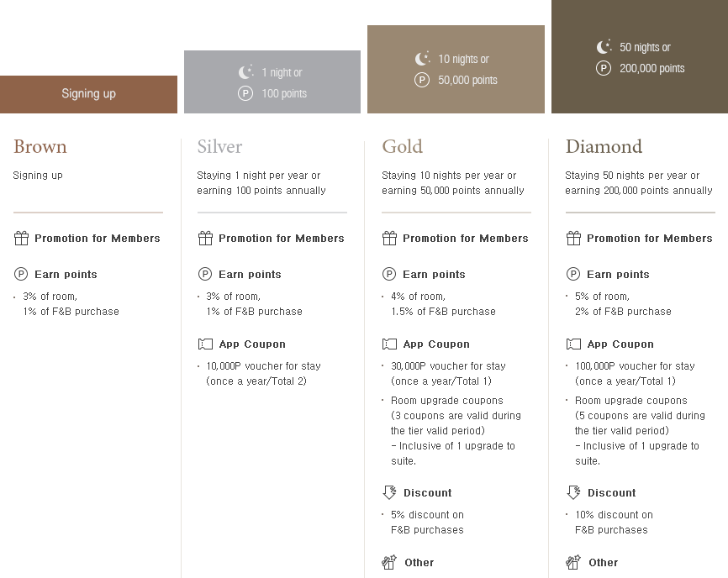Click Diamond's Discount tag icon

coord(573,492)
